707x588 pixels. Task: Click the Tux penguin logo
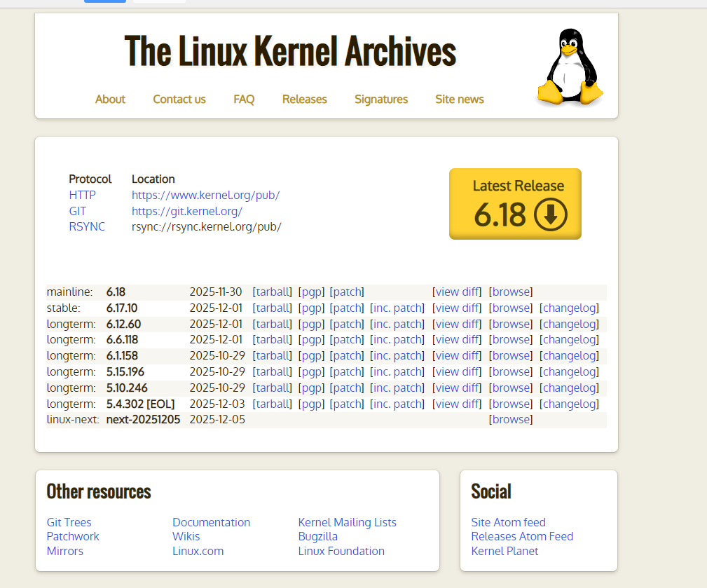pyautogui.click(x=570, y=67)
